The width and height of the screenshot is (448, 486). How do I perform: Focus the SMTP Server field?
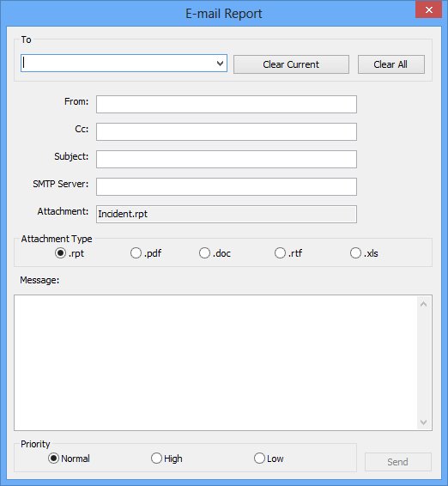tap(227, 186)
